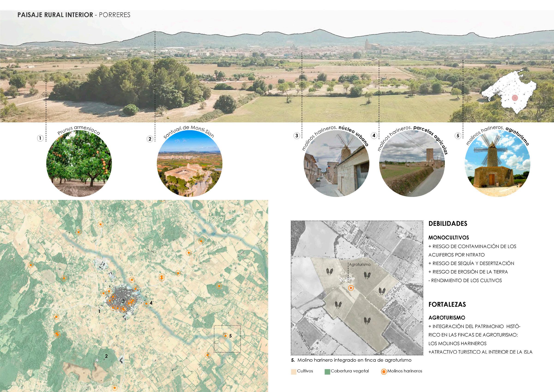The width and height of the screenshot is (554, 392).
Task: Click the number 3 label in the town center
Action: click(123, 301)
